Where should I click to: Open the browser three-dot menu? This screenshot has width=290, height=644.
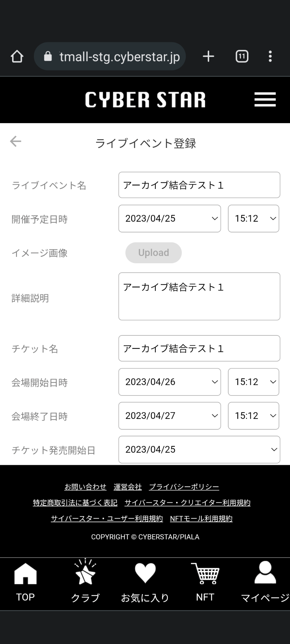point(270,56)
